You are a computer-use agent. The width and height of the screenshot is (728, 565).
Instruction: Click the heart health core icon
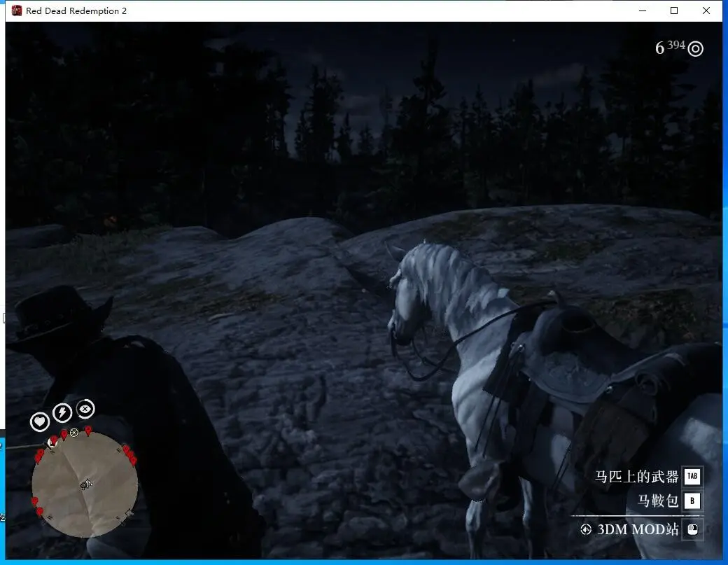point(40,422)
